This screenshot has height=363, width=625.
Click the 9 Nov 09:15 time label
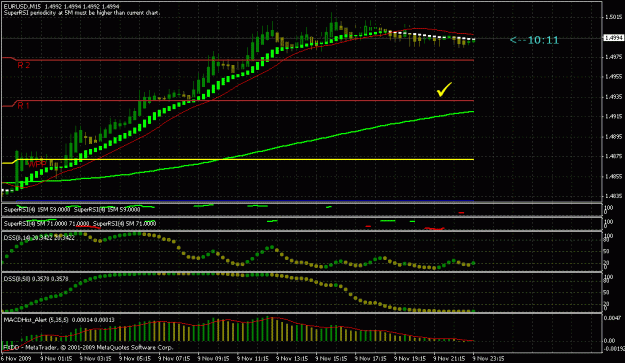213,358
